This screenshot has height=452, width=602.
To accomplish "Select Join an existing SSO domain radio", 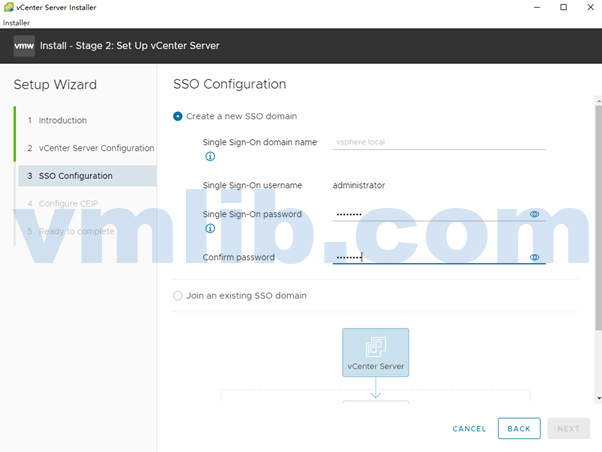I will [x=177, y=296].
